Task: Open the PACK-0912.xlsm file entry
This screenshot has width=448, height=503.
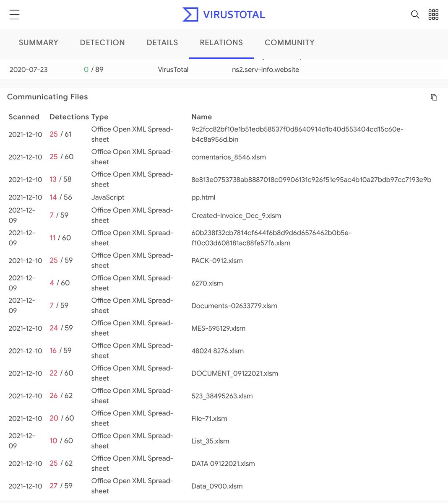Action: click(x=217, y=260)
